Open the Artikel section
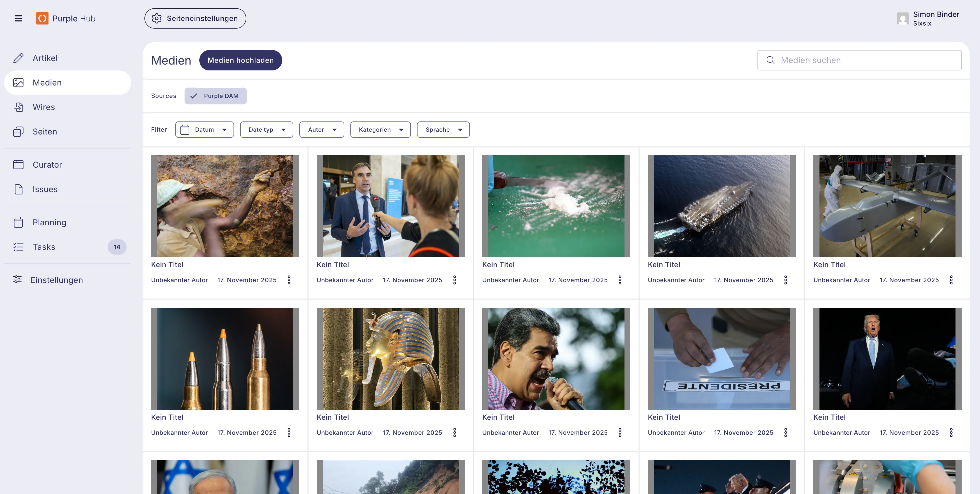Viewport: 980px width, 494px height. (x=68, y=58)
